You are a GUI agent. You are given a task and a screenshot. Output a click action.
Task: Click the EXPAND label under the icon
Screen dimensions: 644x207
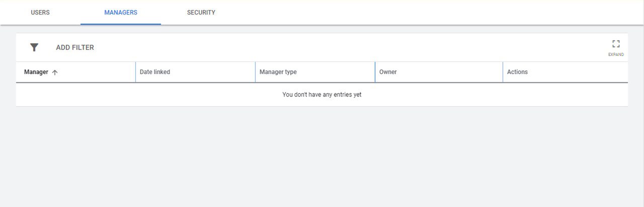tap(616, 54)
